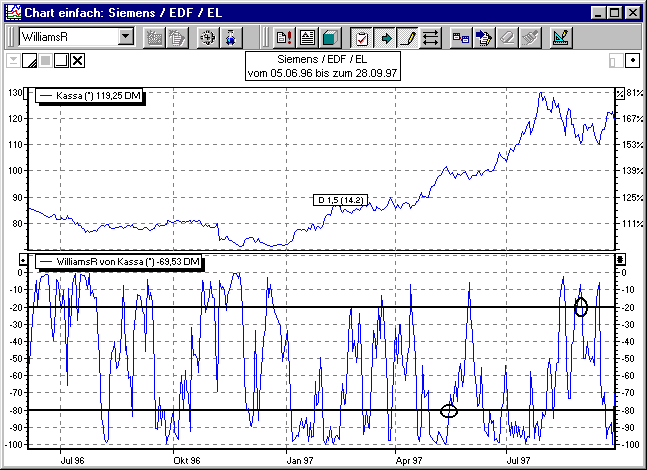Click the text page icon in toolbar

pos(307,38)
